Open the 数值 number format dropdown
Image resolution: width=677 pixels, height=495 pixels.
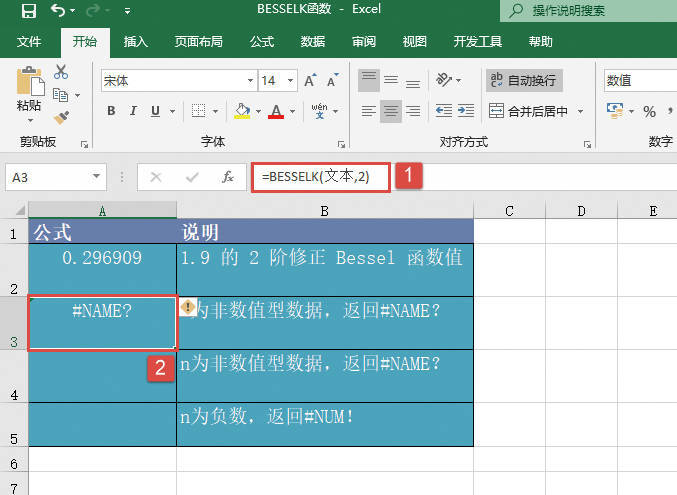[x=640, y=80]
